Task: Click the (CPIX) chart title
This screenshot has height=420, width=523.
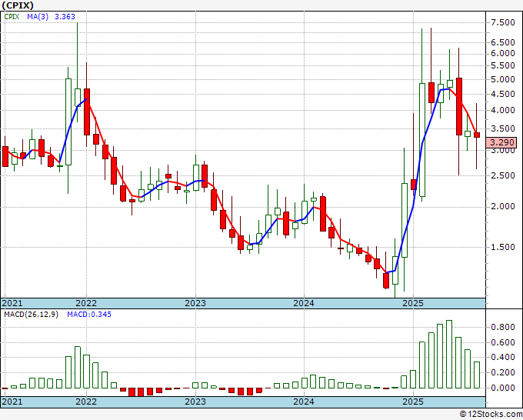Action: (x=18, y=5)
